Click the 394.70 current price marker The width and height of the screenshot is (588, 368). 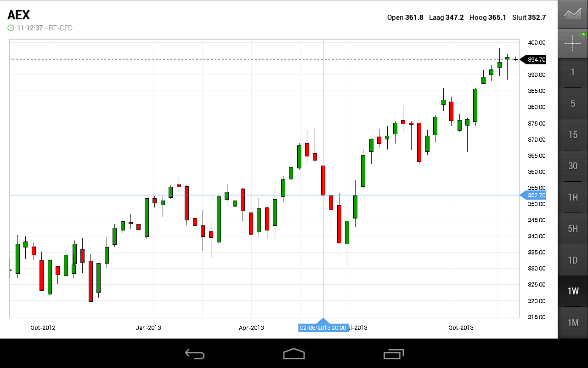tap(535, 60)
